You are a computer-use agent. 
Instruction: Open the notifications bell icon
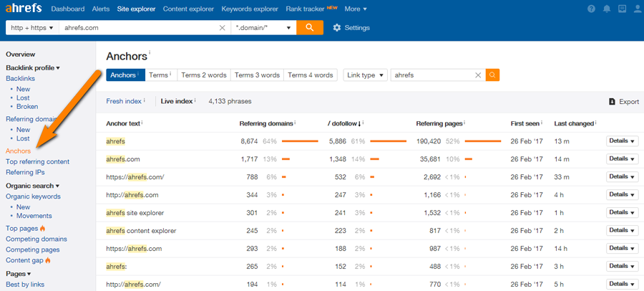607,9
